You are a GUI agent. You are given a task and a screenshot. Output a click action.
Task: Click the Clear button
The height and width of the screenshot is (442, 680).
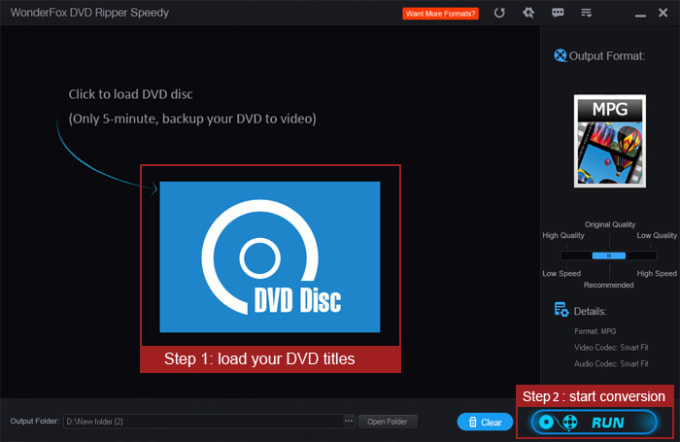click(x=485, y=422)
